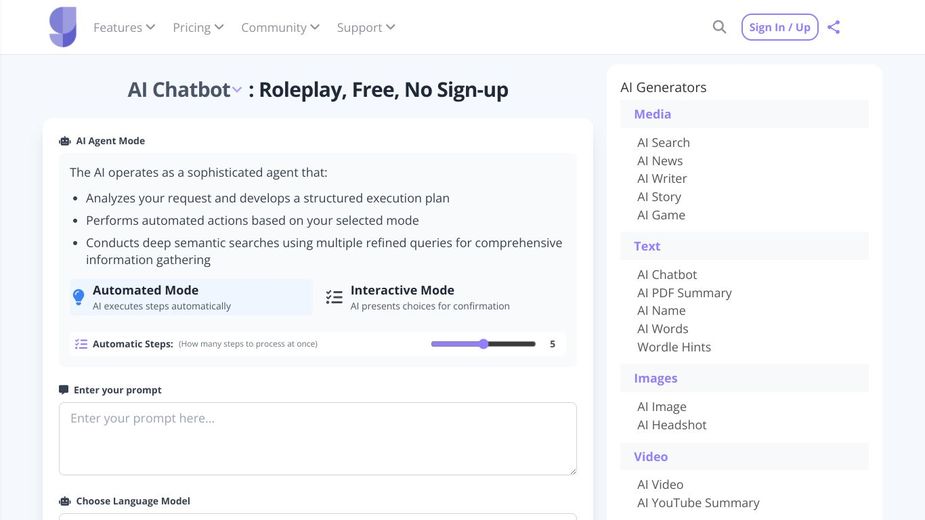
Task: Click the Automatic Steps slider
Action: pyautogui.click(x=483, y=344)
